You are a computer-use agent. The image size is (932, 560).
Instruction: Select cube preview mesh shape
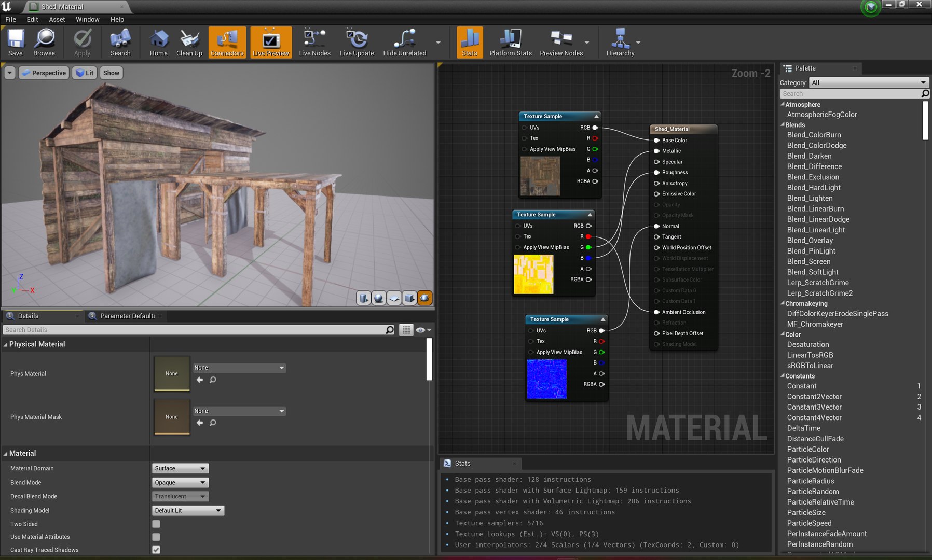409,298
